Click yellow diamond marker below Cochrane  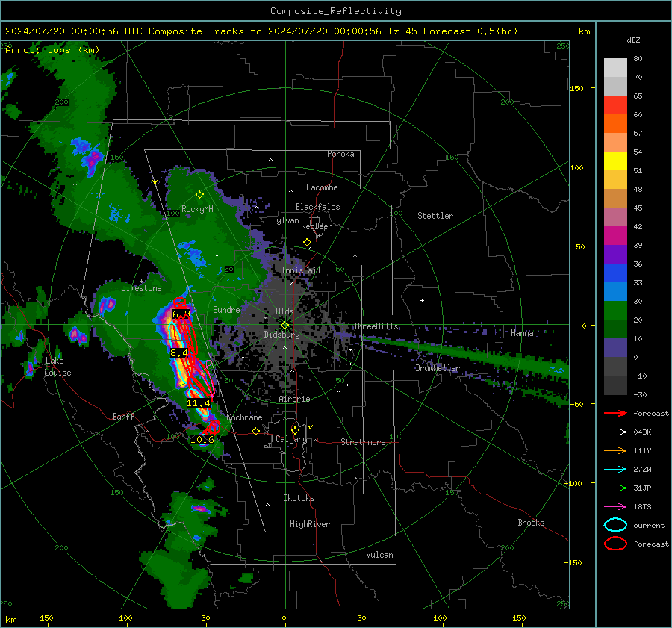(255, 432)
